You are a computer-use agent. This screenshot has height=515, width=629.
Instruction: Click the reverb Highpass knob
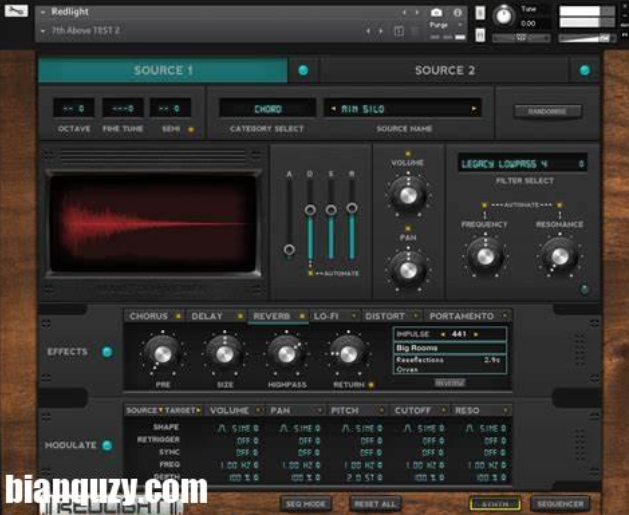tap(286, 352)
